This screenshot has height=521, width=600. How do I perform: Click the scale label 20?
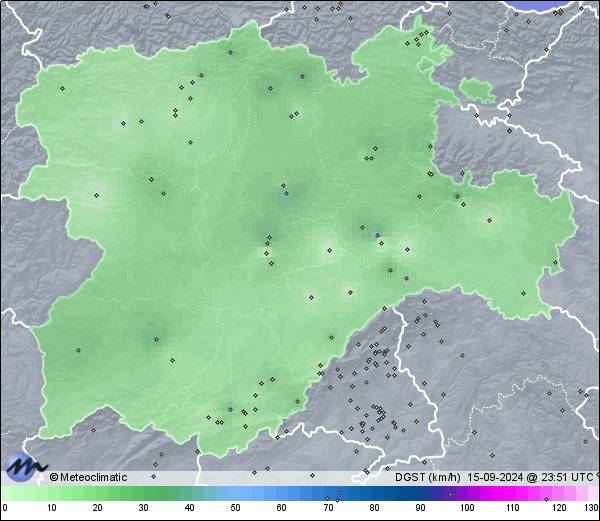coord(98,508)
